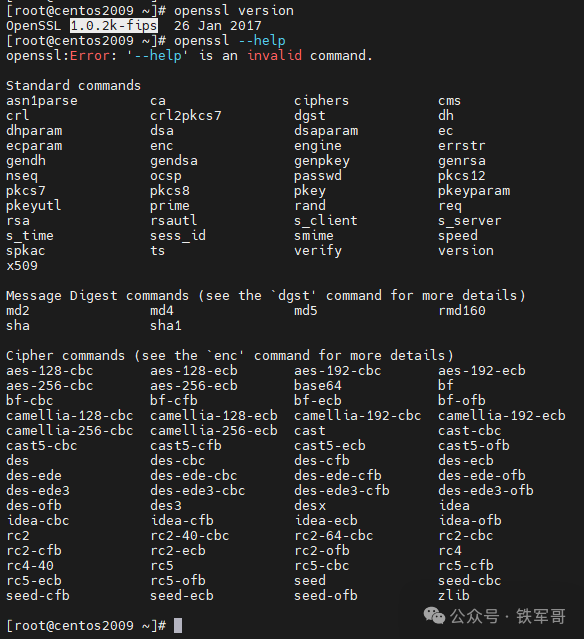Click the 's_client' command text

pyautogui.click(x=326, y=220)
